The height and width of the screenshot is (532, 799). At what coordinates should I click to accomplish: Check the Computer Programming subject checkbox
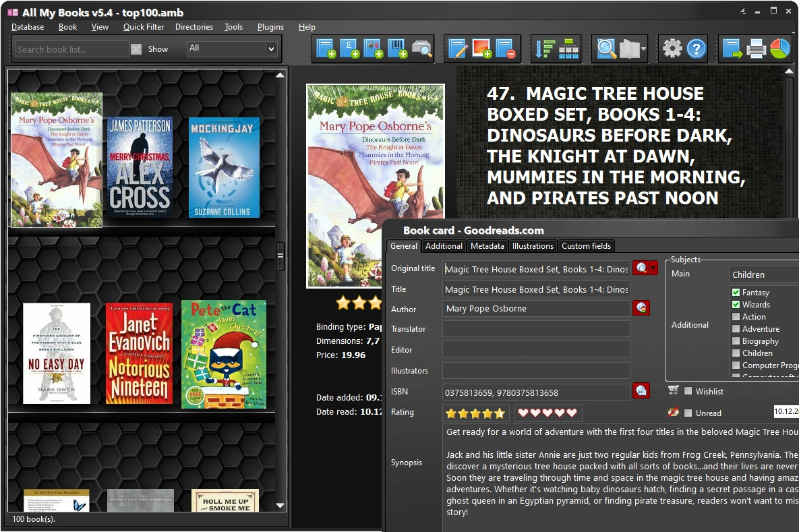[x=736, y=365]
